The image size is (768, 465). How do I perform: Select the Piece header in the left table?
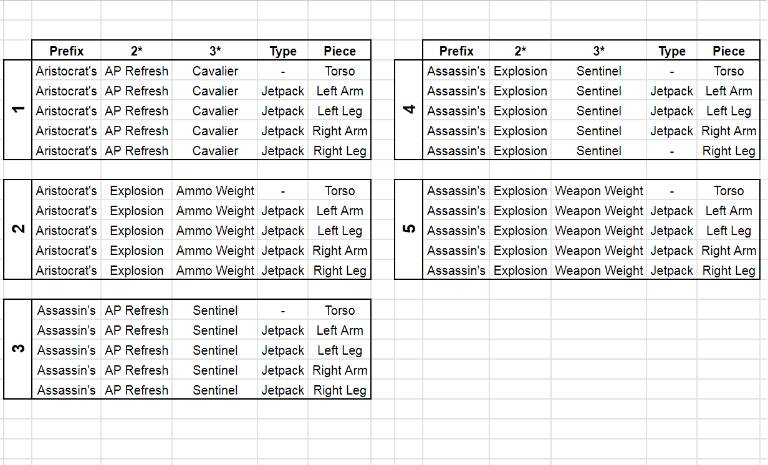[x=339, y=51]
